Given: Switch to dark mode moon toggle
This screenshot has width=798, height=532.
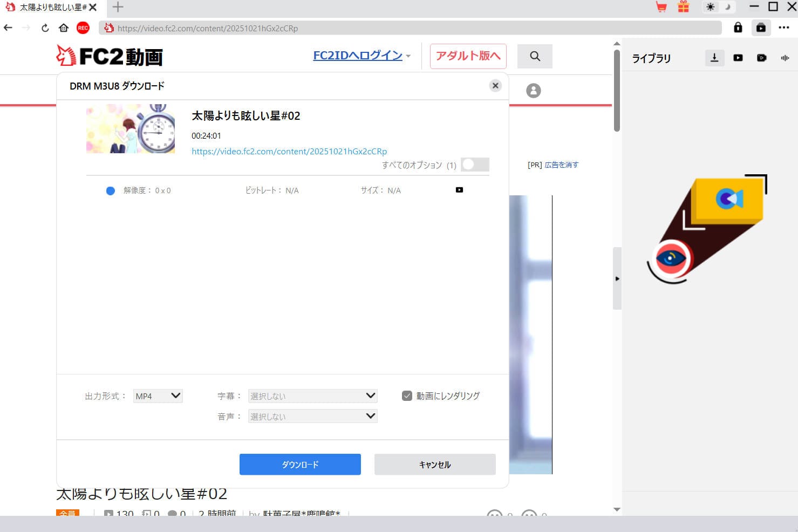Looking at the screenshot, I should tap(727, 7).
